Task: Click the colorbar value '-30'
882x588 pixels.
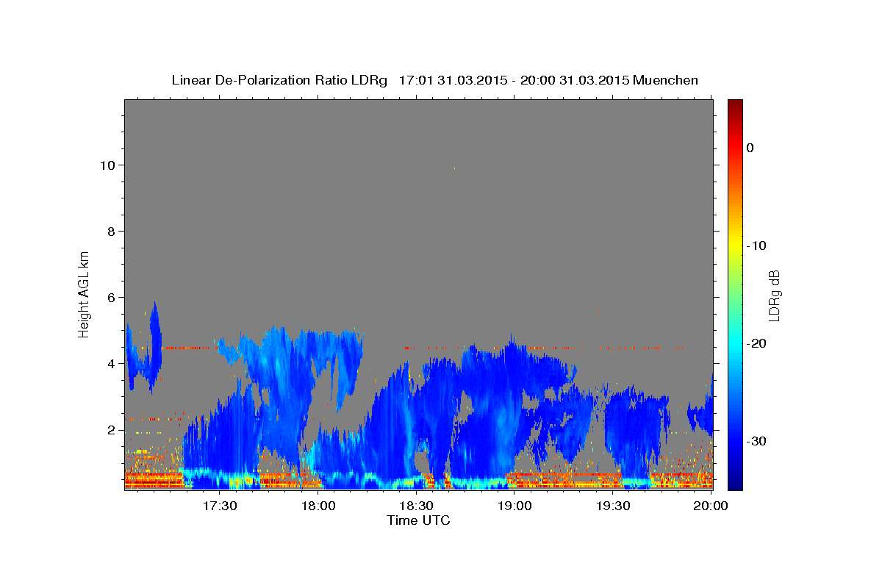Action: pos(757,442)
